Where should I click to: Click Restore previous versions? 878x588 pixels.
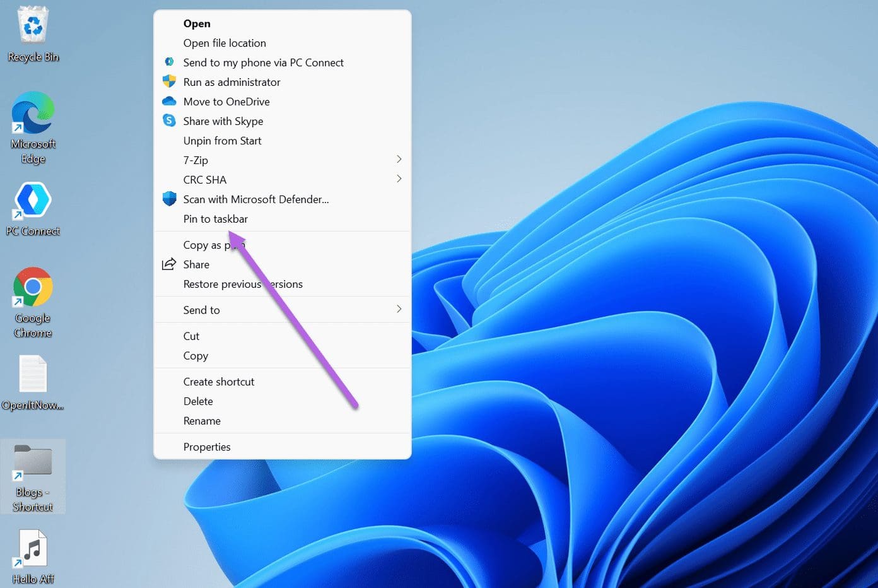tap(243, 284)
